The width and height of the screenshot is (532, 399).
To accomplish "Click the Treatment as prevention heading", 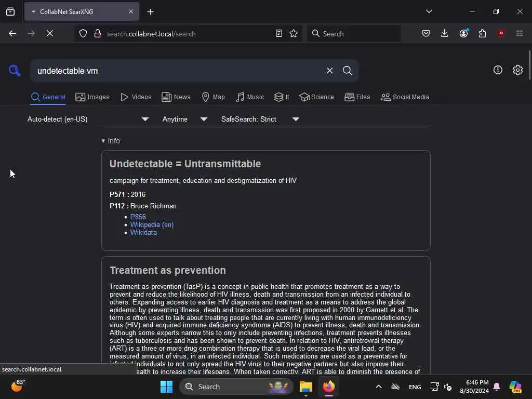I will (168, 270).
